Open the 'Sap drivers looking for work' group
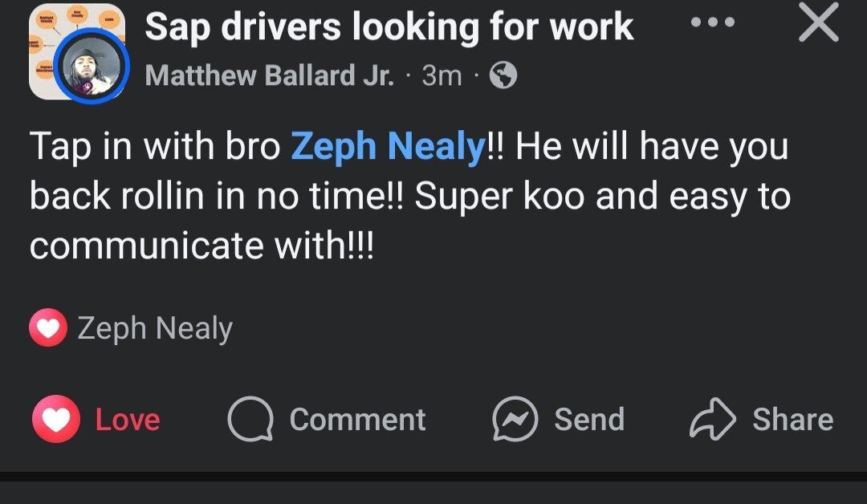The width and height of the screenshot is (867, 504). pos(389,27)
